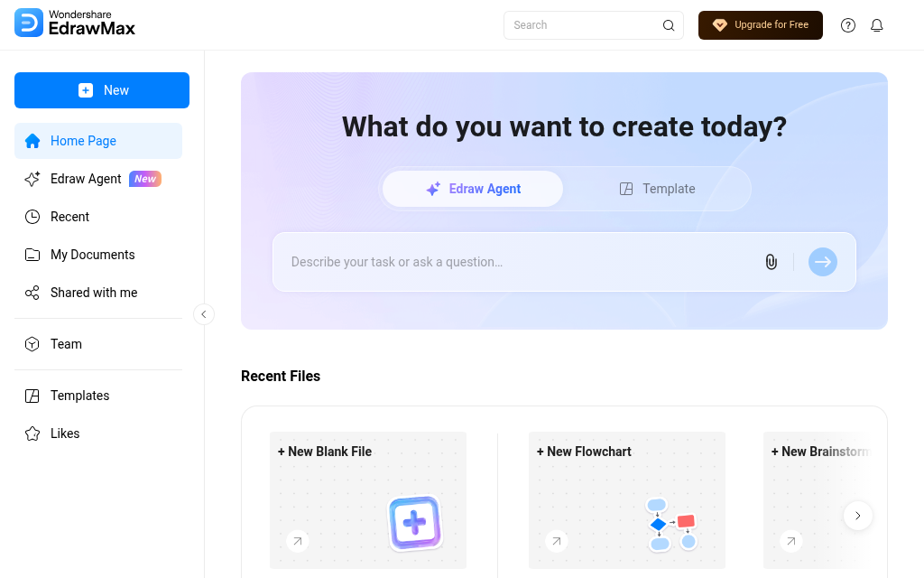Click the My Documents folder icon
924x578 pixels.
32,255
